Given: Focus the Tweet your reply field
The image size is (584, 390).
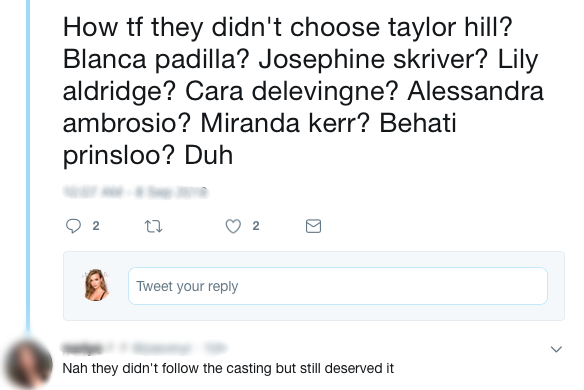Looking at the screenshot, I should pos(338,286).
